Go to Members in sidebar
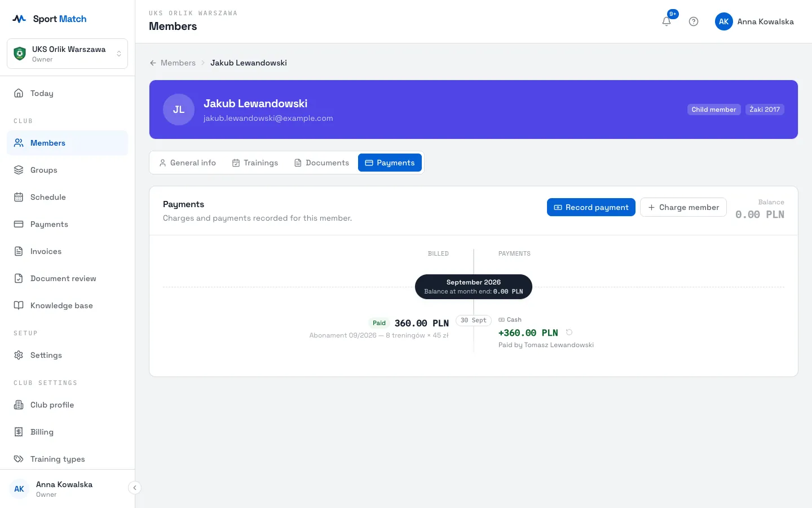Image resolution: width=812 pixels, height=508 pixels. (67, 143)
